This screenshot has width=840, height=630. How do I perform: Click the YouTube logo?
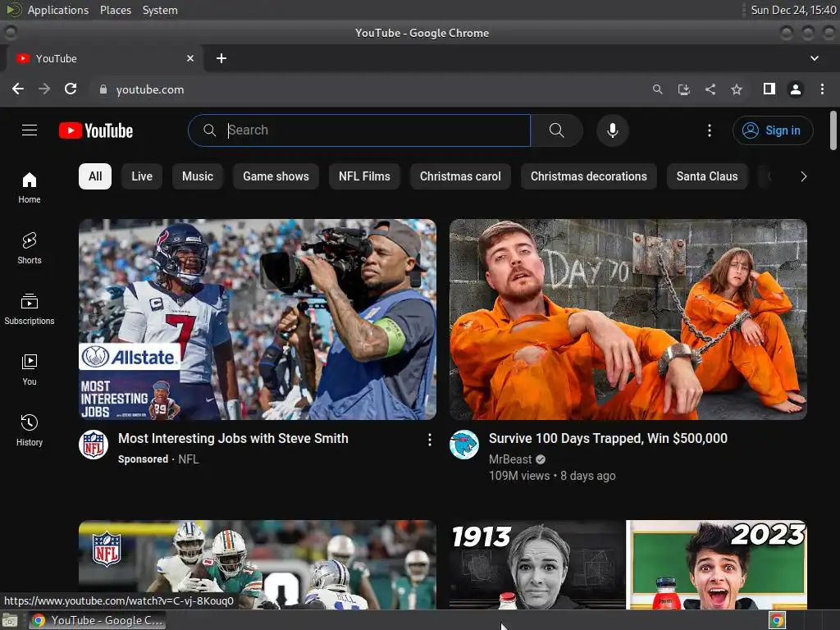point(96,130)
